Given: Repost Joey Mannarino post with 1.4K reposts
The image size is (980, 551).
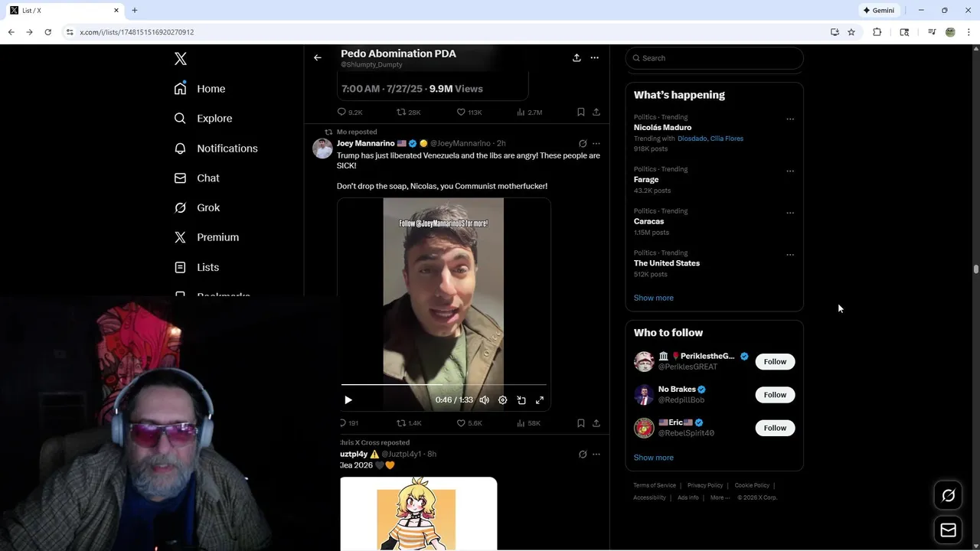Looking at the screenshot, I should [x=409, y=423].
